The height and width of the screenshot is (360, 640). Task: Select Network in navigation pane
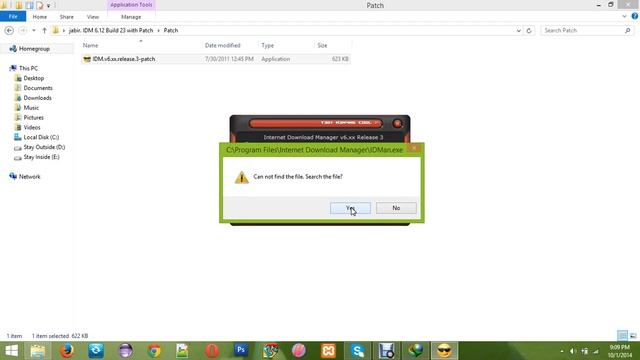click(29, 177)
